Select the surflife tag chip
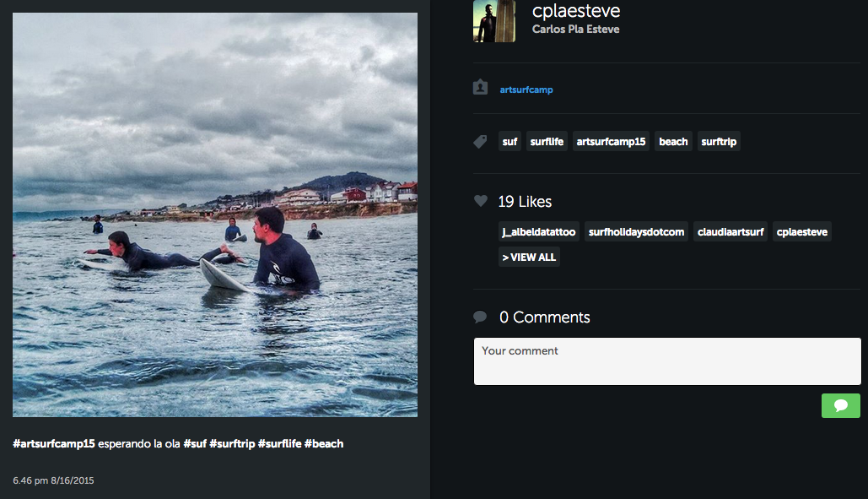This screenshot has height=499, width=868. click(x=547, y=142)
